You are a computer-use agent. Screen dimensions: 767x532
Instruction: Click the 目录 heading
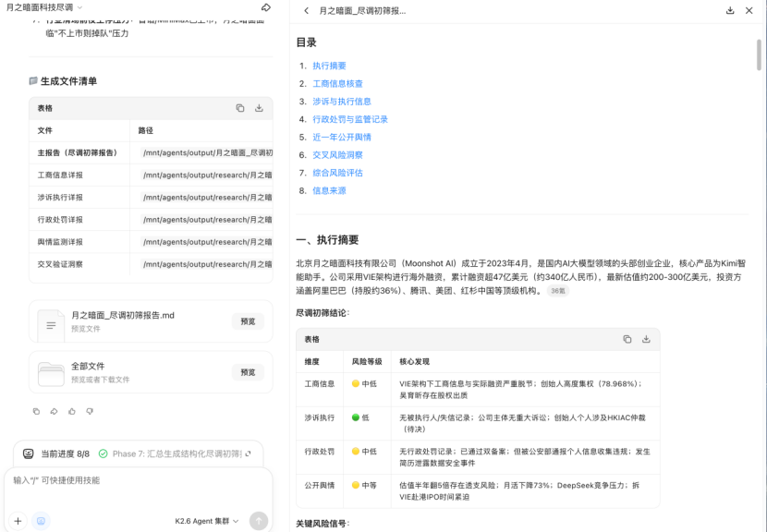click(x=306, y=42)
